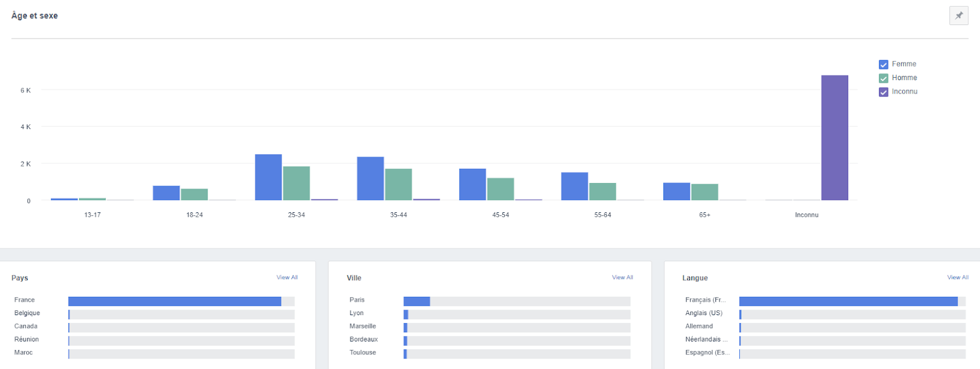Viewport: 980px width, 369px height.
Task: Click the Homme bar for 45-54
Action: click(x=500, y=189)
